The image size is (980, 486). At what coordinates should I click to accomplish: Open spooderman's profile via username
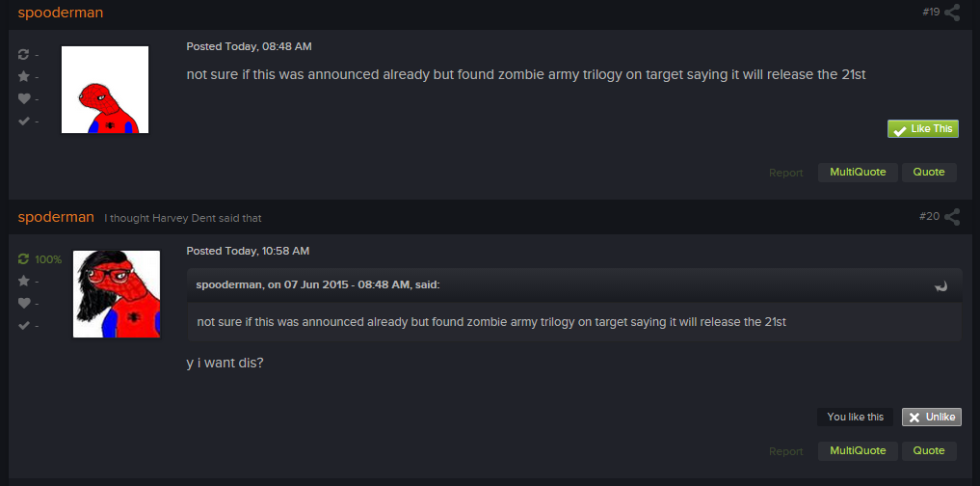click(x=61, y=13)
